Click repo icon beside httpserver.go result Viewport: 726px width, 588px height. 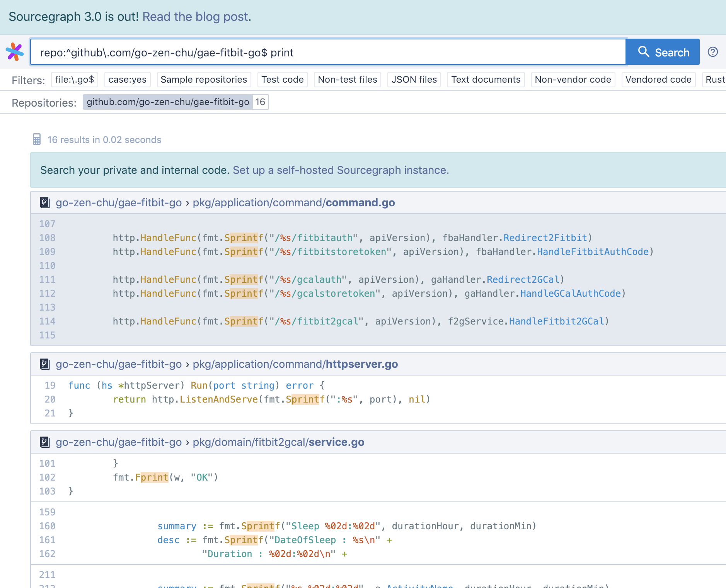[x=45, y=364]
